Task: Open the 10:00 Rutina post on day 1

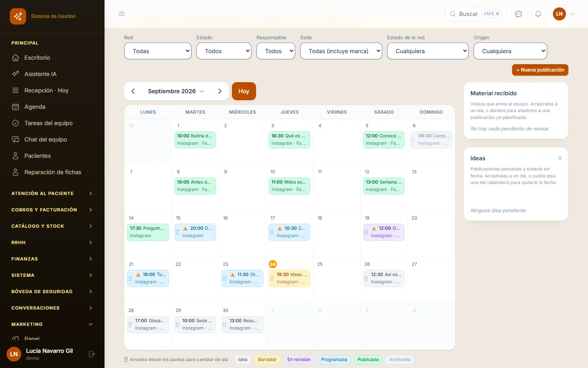Action: (195, 140)
